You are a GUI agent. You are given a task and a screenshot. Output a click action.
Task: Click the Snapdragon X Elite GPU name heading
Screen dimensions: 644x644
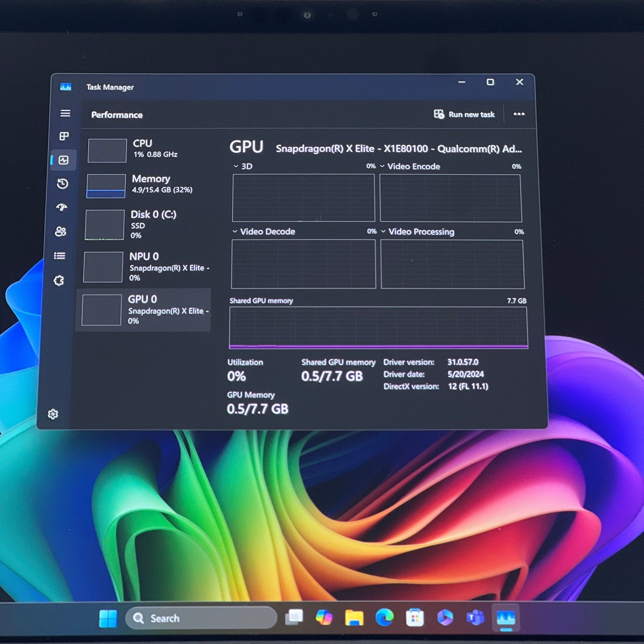point(399,149)
